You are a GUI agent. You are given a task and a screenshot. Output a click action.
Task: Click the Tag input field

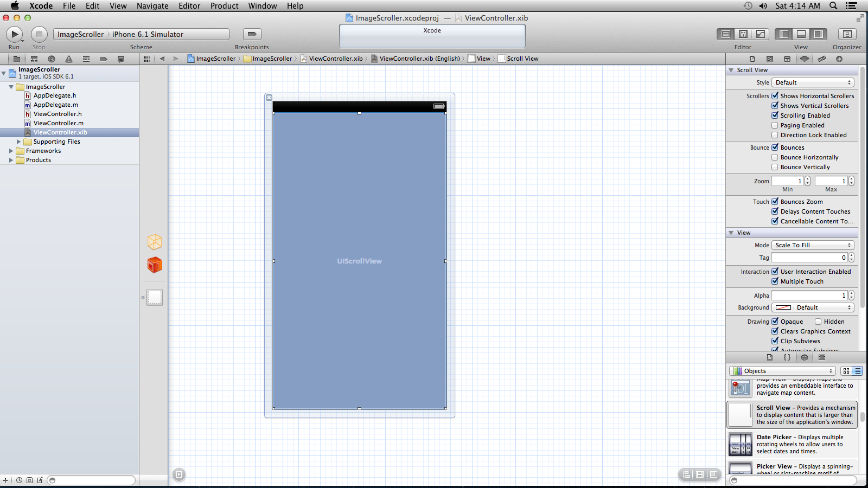(x=810, y=258)
